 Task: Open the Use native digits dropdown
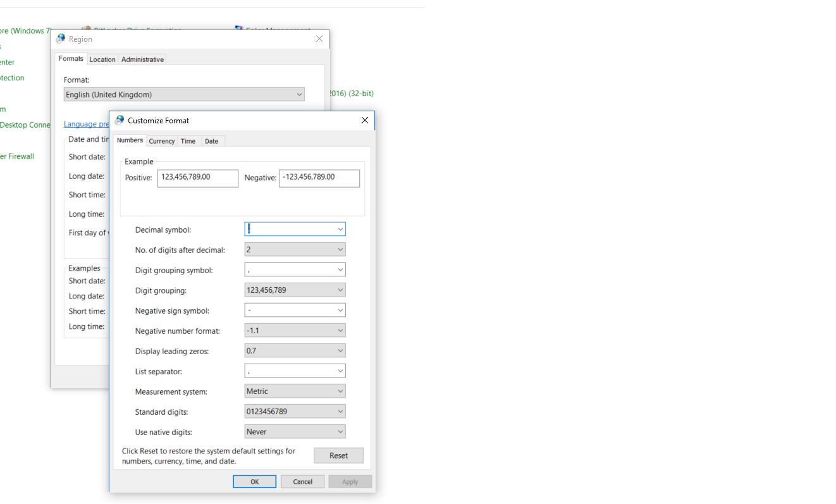coord(340,431)
